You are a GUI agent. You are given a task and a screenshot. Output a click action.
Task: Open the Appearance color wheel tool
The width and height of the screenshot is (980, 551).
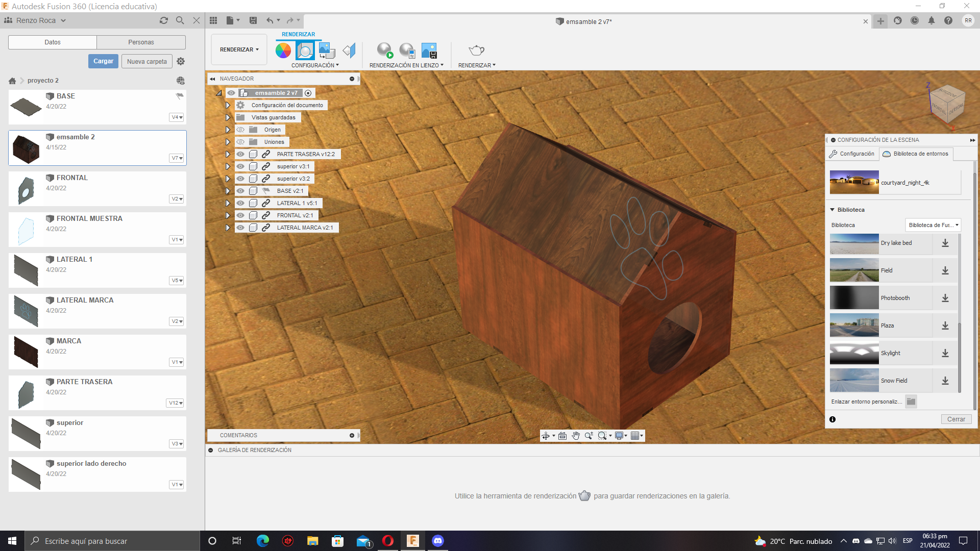point(283,50)
